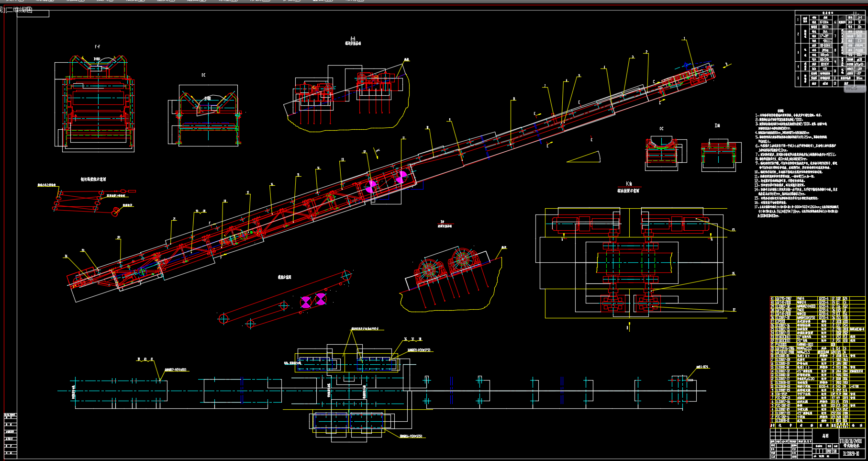Open the WCS coordinate system dropdown

[x=854, y=88]
